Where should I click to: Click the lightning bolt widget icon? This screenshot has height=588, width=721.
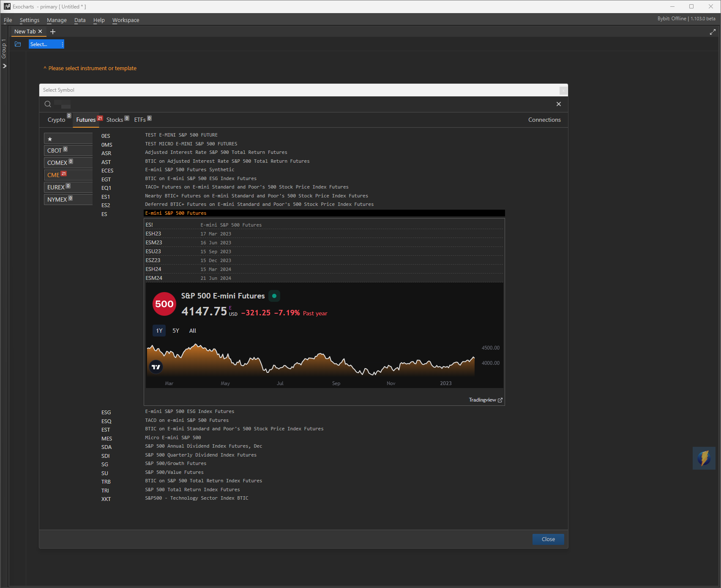[704, 458]
